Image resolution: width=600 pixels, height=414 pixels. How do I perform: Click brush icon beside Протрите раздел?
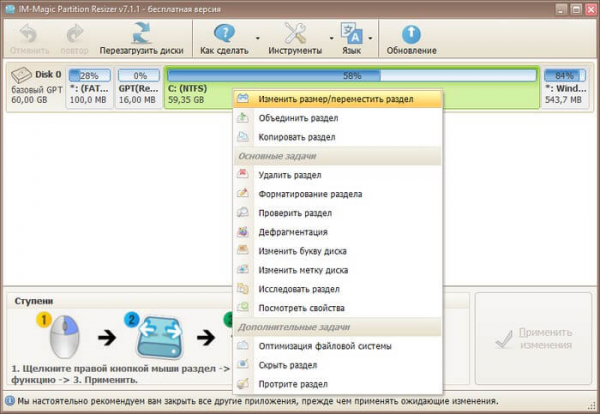pos(243,383)
